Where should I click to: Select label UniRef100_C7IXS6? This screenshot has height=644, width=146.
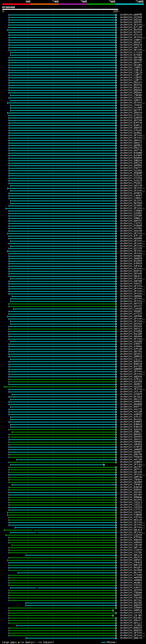[x=131, y=53]
